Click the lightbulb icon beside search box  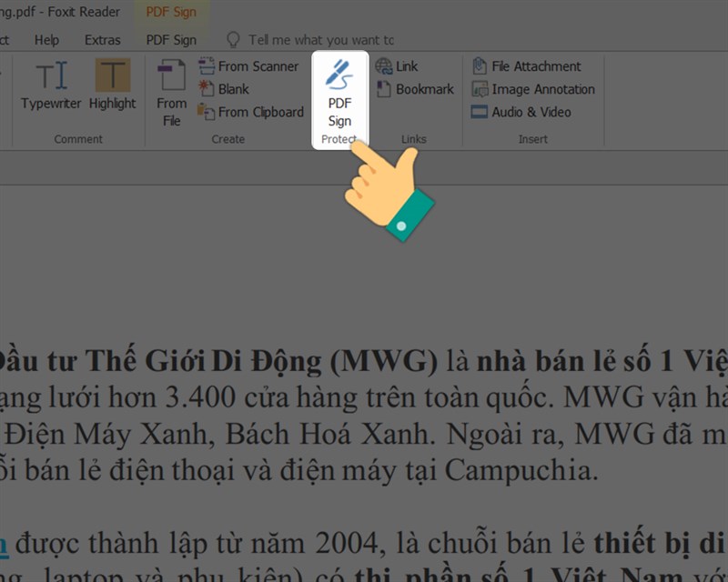236,39
